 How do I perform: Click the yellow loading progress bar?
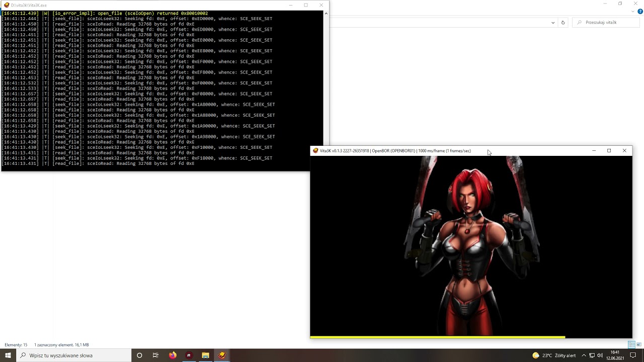438,337
